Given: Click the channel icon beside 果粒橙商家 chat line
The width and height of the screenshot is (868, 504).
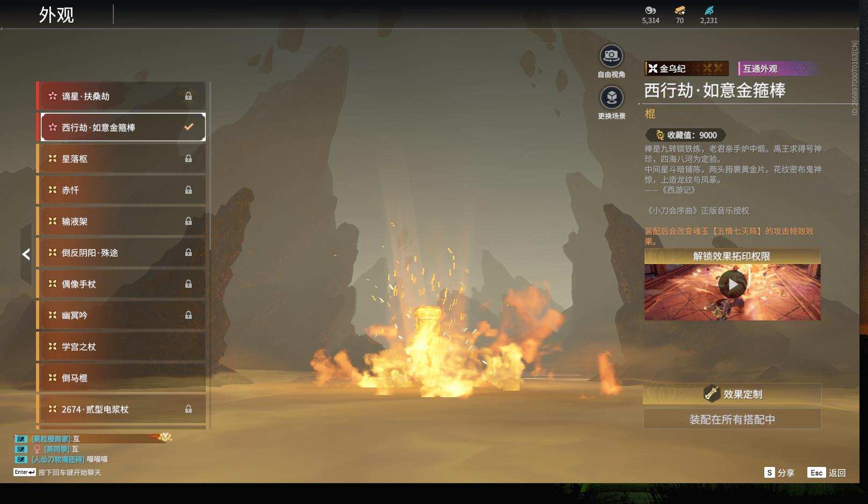Looking at the screenshot, I should point(20,439).
